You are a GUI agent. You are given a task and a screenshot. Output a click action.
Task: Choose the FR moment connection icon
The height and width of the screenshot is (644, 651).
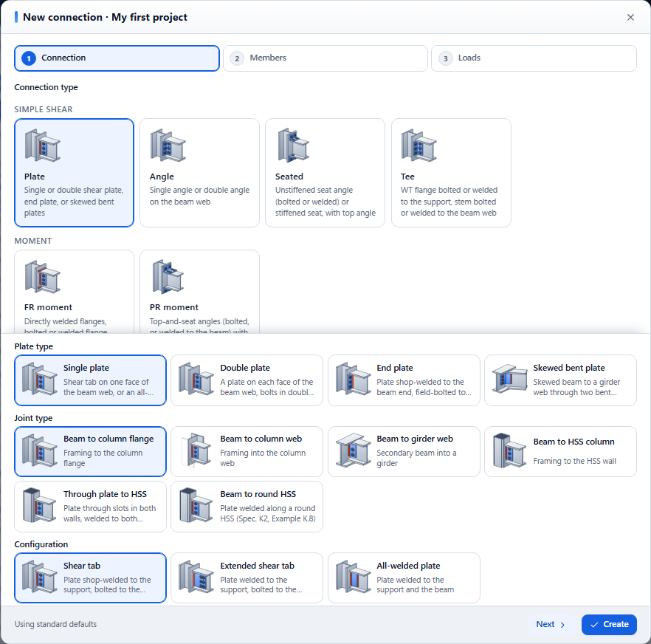click(x=43, y=277)
